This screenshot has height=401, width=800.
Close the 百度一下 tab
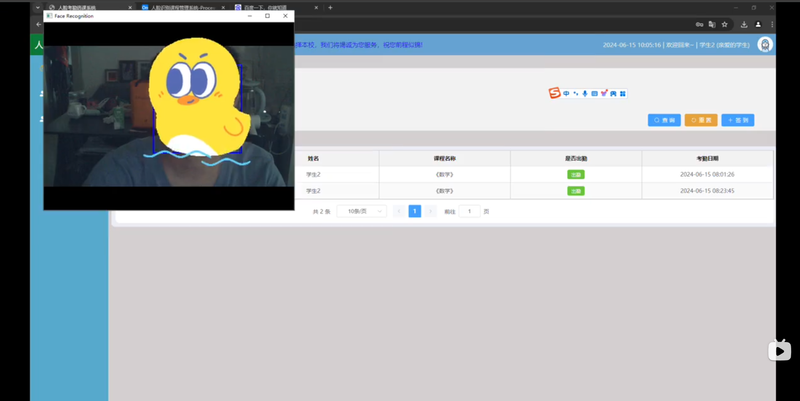(x=316, y=8)
